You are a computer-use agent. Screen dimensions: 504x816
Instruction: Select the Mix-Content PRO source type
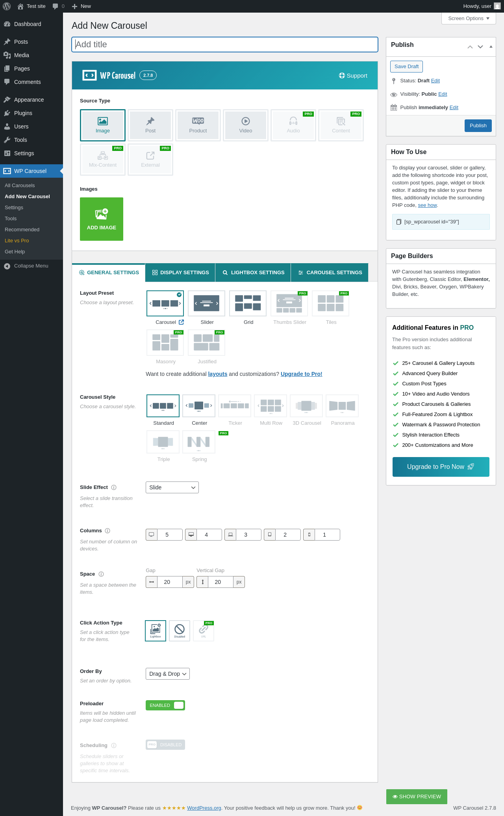point(103,160)
